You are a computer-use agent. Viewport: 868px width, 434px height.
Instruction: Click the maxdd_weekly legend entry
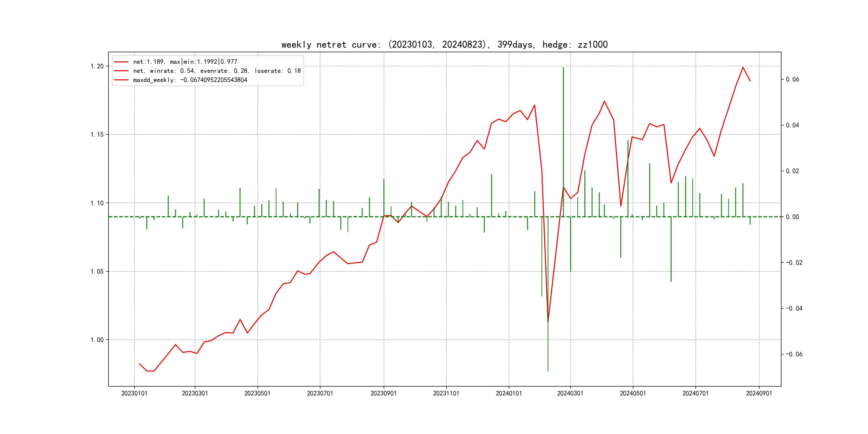[x=190, y=80]
